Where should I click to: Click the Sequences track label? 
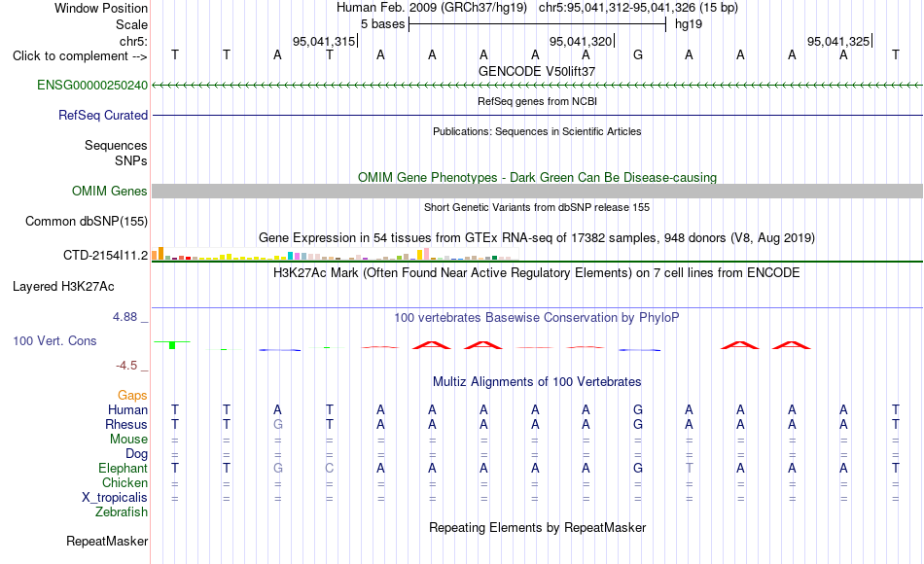[x=116, y=146]
